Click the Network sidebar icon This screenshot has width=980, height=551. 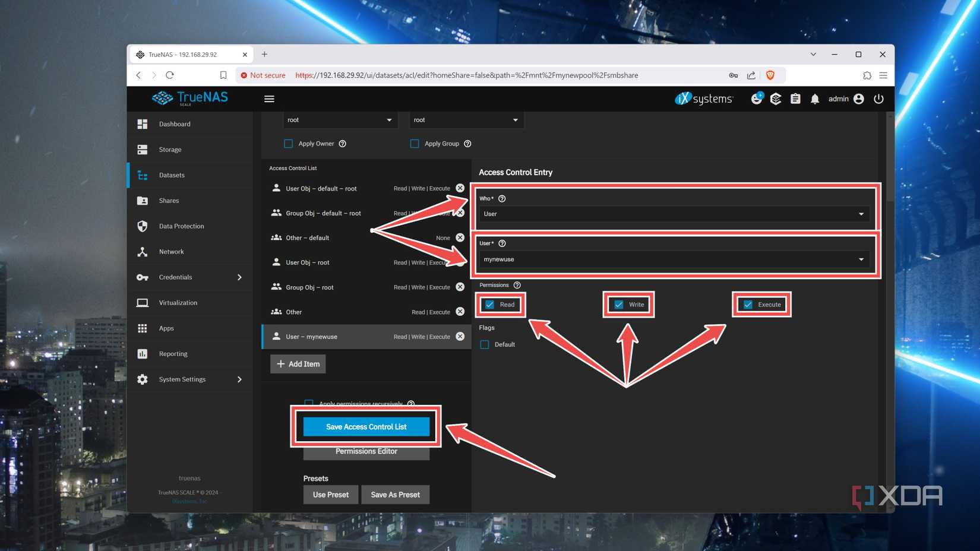143,251
